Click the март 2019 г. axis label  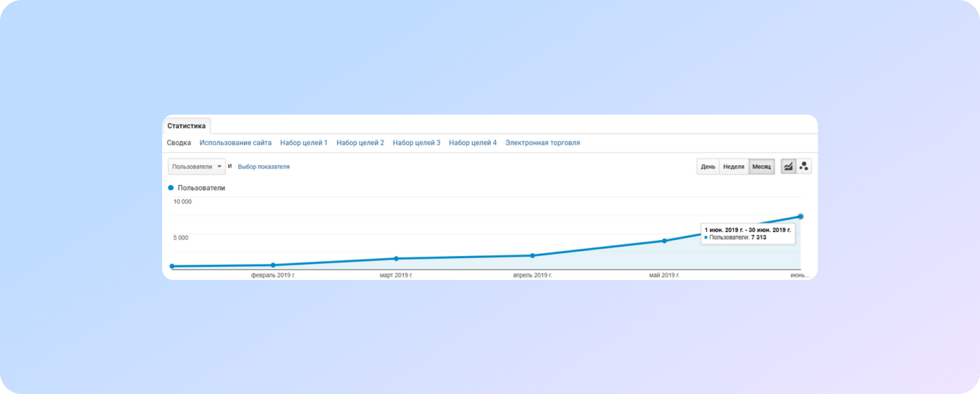[x=396, y=275]
